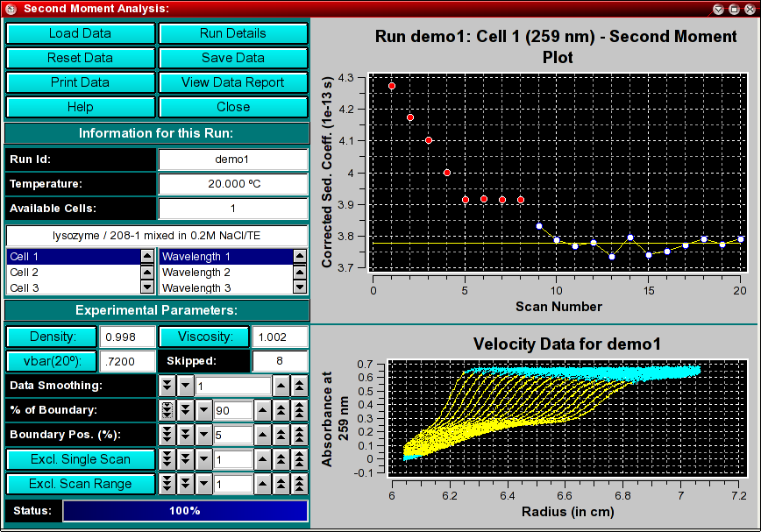Select Cell 2 in the cell list

pyautogui.click(x=70, y=273)
